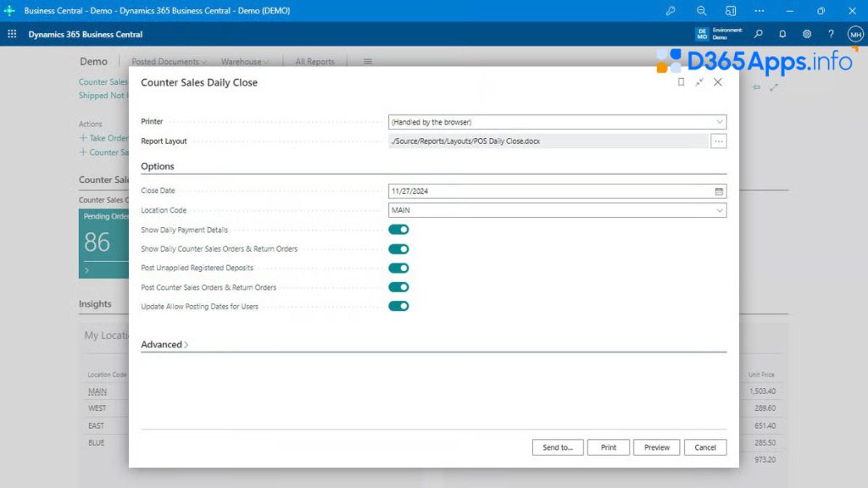Expand the Warehouse menu
The image size is (868, 488).
[x=244, y=61]
